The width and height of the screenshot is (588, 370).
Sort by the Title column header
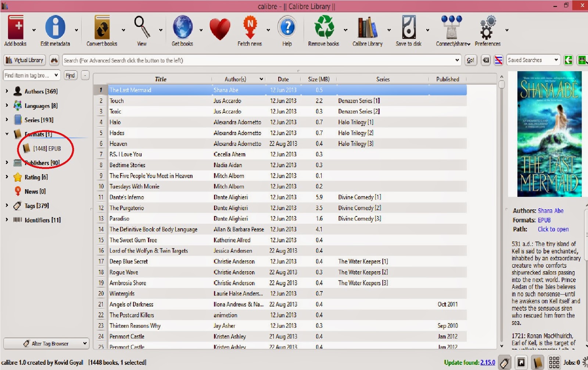coord(160,79)
